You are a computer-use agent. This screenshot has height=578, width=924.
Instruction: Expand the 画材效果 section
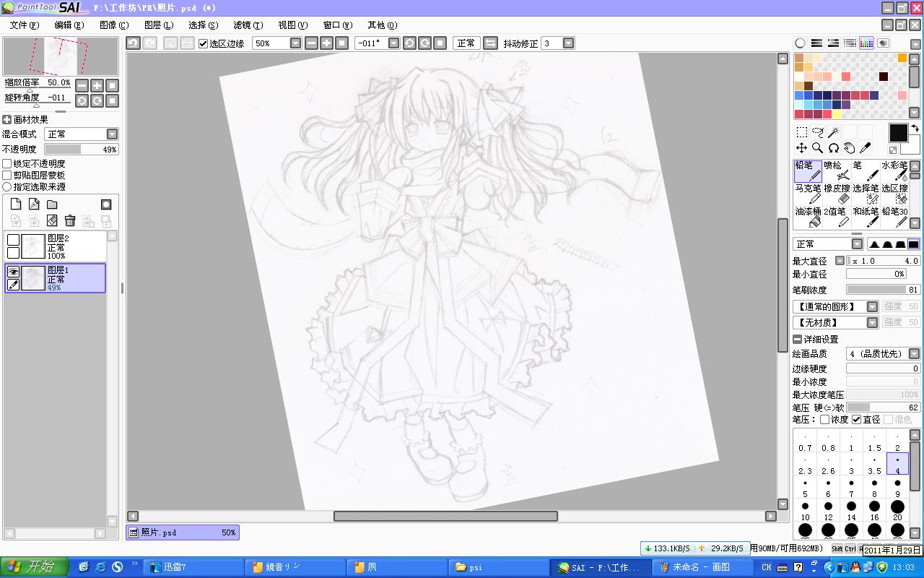tap(7, 120)
